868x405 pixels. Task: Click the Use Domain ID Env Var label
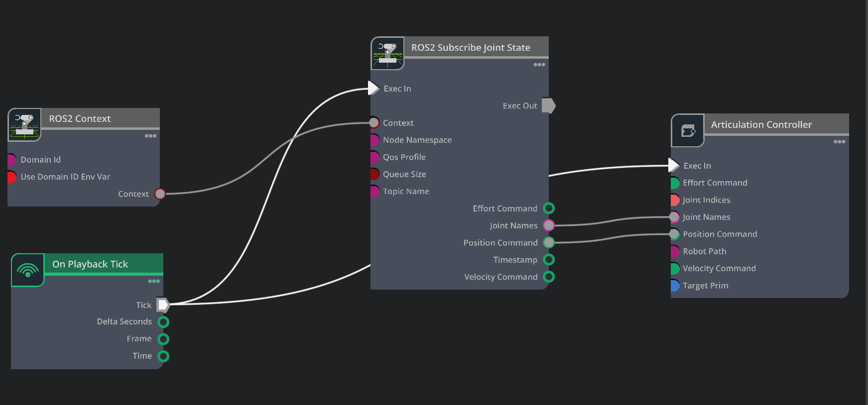(65, 177)
